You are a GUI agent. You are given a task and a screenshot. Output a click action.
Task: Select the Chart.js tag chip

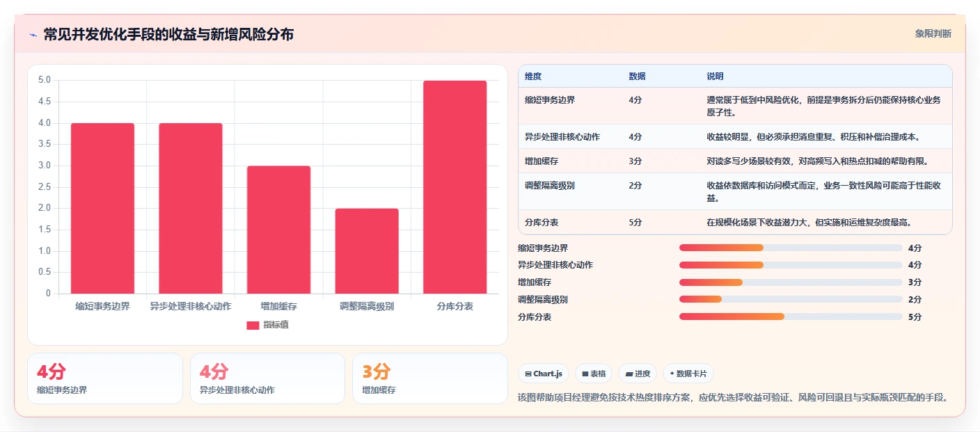544,374
